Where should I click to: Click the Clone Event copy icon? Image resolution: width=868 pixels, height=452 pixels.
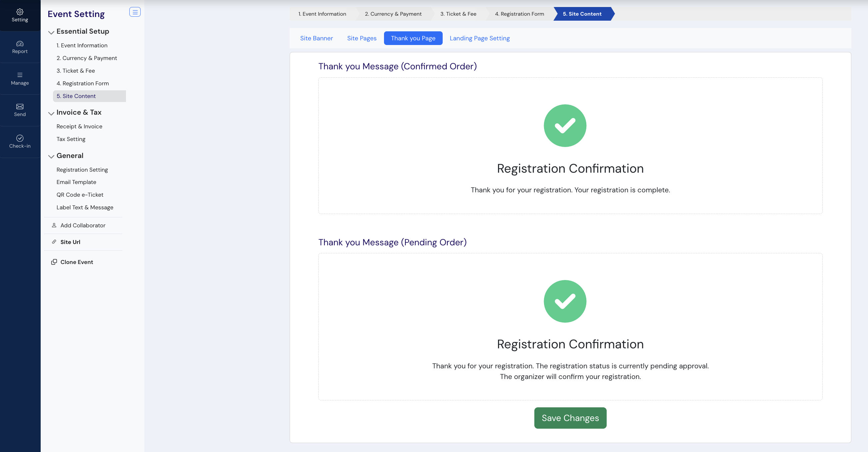[x=54, y=262]
